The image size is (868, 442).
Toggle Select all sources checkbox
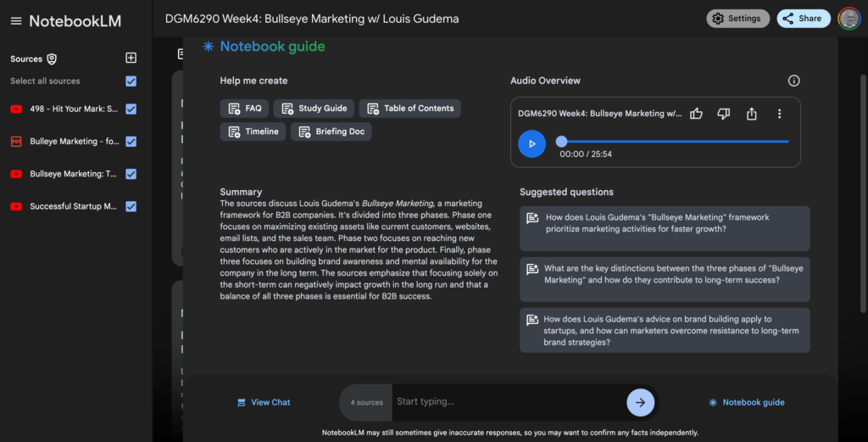pyautogui.click(x=131, y=81)
